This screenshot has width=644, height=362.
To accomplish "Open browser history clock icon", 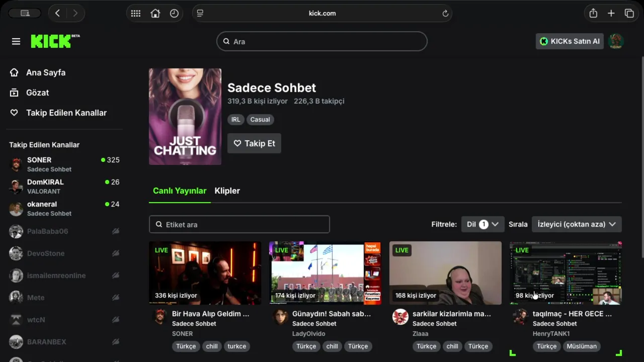I will [174, 14].
